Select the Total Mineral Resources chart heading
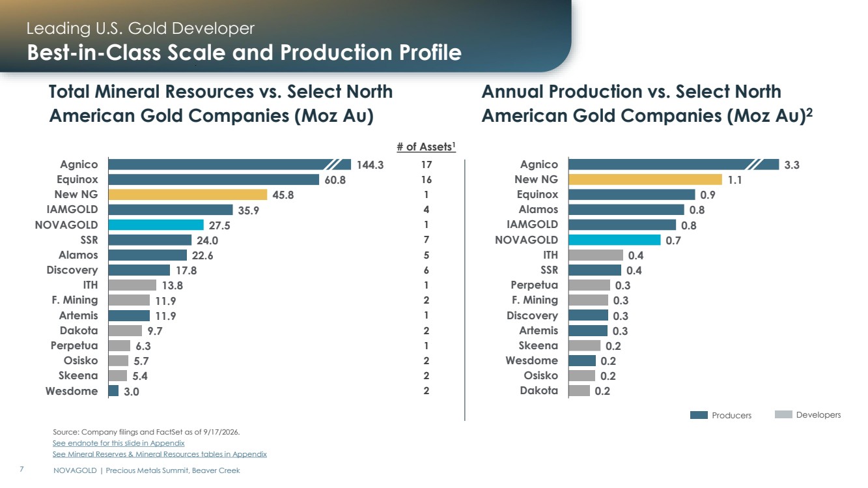This screenshot has width=868, height=488. pyautogui.click(x=221, y=104)
